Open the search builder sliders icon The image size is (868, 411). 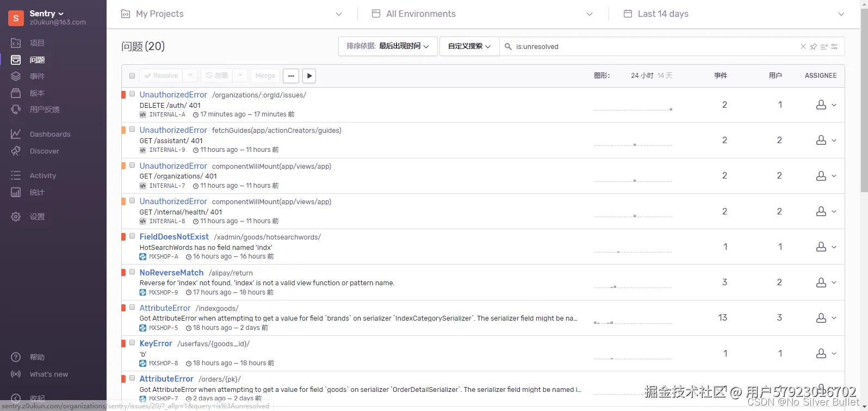point(835,46)
